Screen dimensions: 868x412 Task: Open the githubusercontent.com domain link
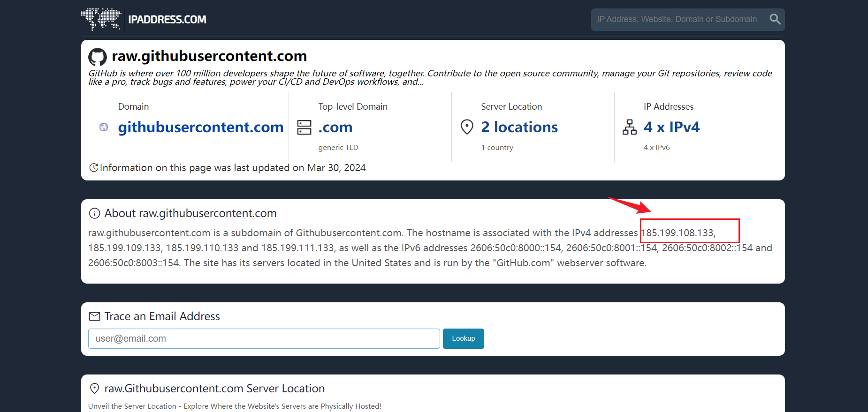[x=200, y=127]
